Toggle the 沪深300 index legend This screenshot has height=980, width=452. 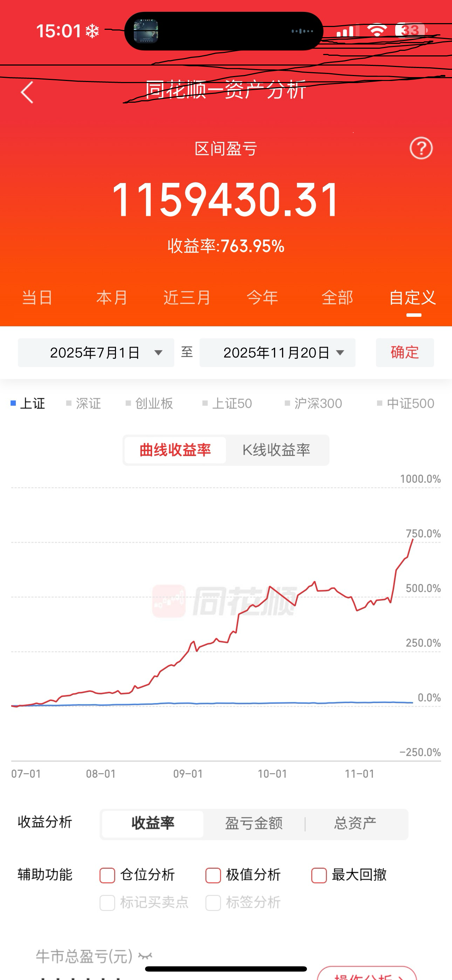314,403
